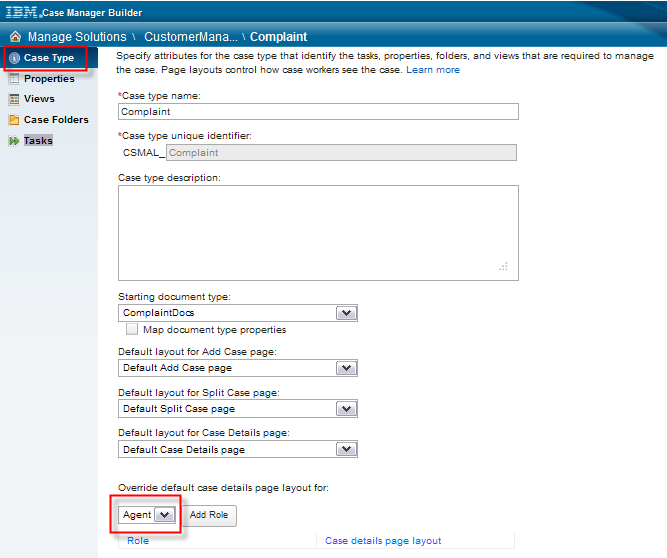Screen dimensions: 667x558
Task: Click the CSMAL_ prefix text
Action: (x=144, y=153)
